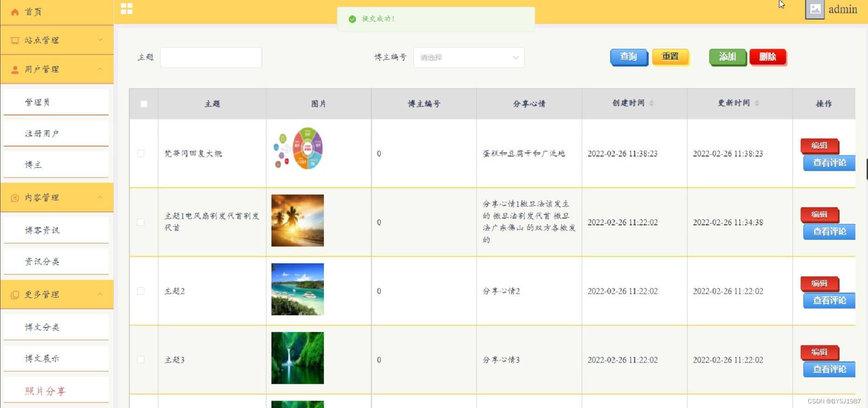Click the updated time 2022-02-26 11:34:38
The height and width of the screenshot is (408, 868).
(x=728, y=223)
